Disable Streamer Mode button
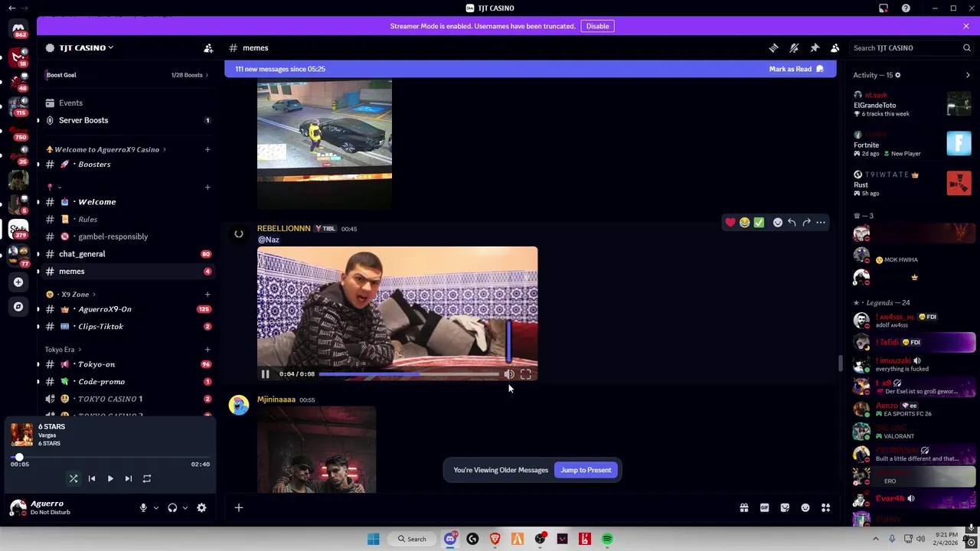 597,26
